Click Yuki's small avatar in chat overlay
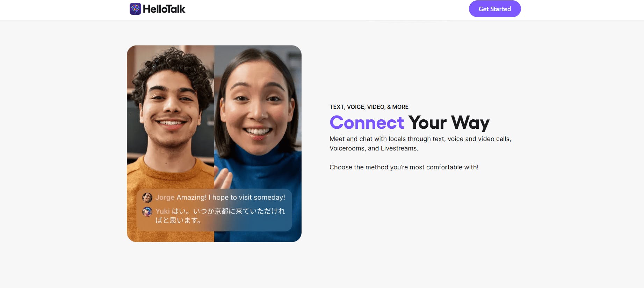 tap(147, 211)
